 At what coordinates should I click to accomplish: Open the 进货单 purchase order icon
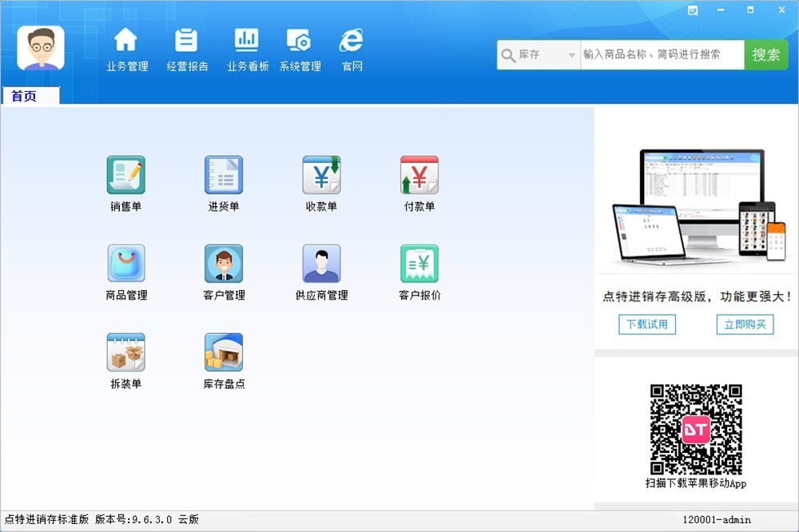pyautogui.click(x=224, y=176)
